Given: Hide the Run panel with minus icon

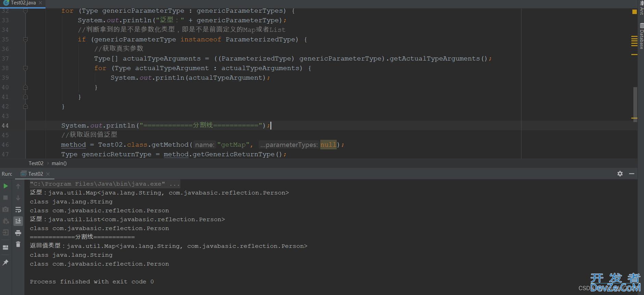Looking at the screenshot, I should (632, 174).
